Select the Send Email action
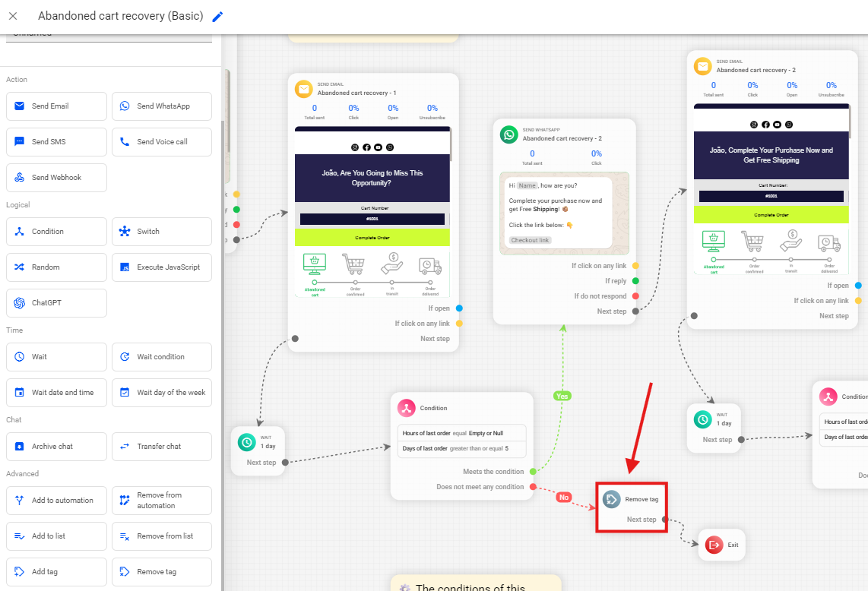This screenshot has height=591, width=868. click(x=56, y=106)
